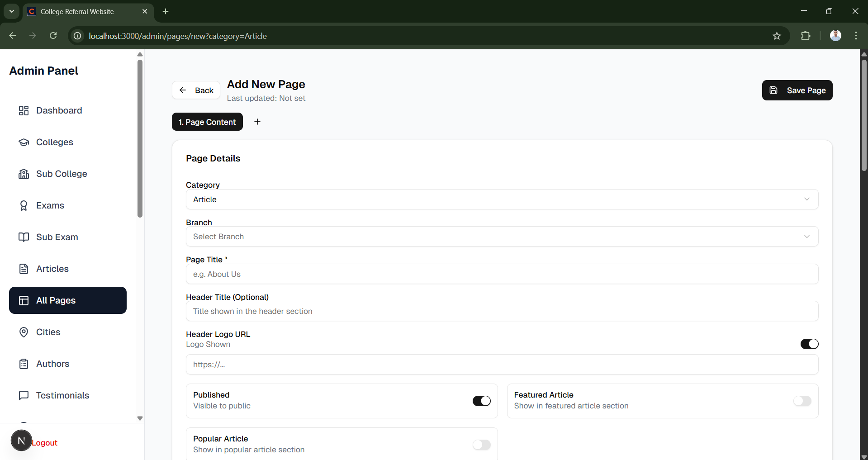Enable the Featured Article toggle
This screenshot has height=460, width=868.
[802, 401]
